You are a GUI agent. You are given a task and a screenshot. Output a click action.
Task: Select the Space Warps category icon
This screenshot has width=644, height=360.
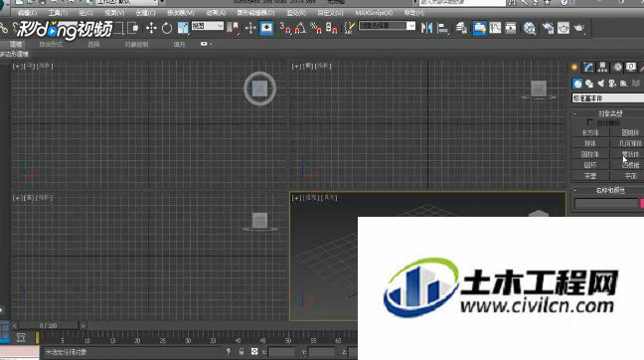tap(636, 84)
